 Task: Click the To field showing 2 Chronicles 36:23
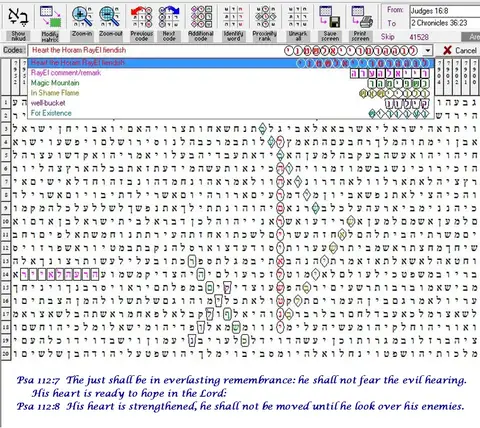445,23
